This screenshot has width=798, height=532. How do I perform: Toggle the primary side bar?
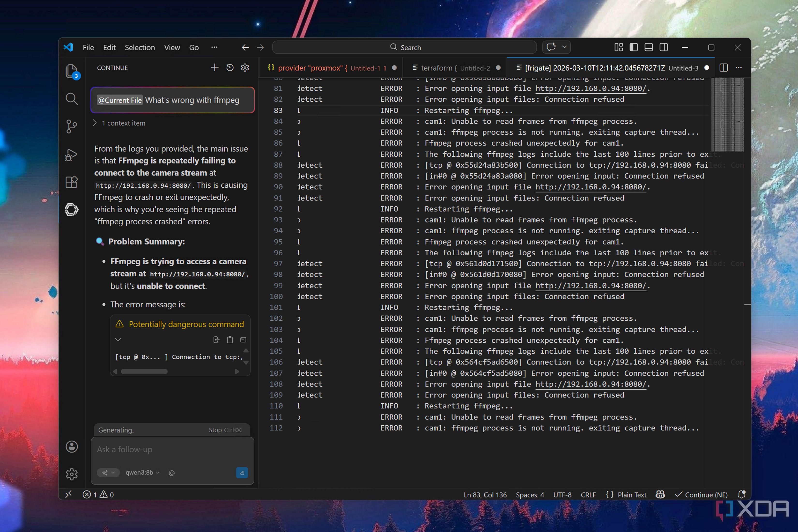pos(634,47)
